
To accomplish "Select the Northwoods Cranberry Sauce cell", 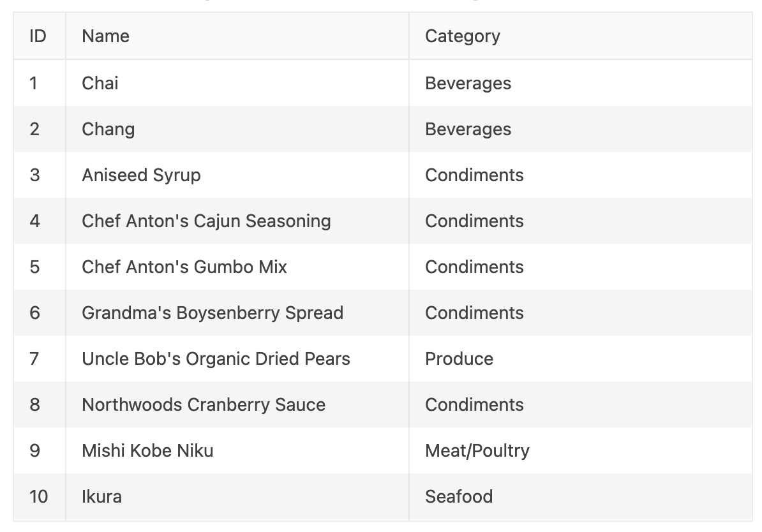I will [204, 404].
